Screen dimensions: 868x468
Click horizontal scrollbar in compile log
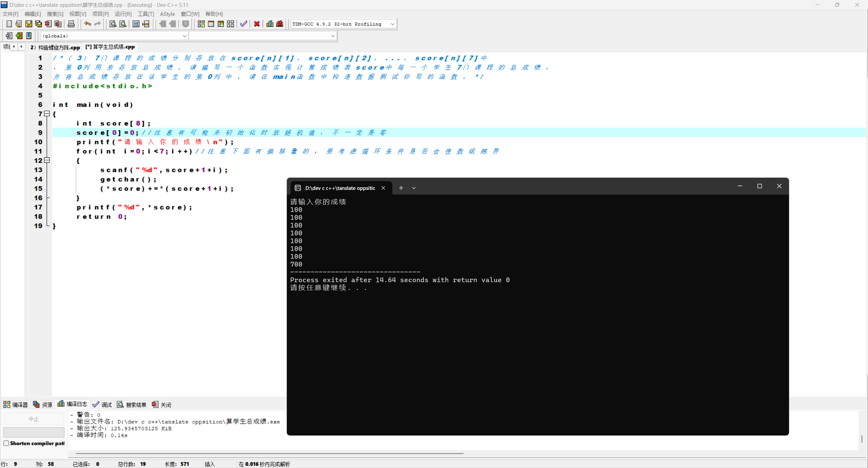coord(269,453)
